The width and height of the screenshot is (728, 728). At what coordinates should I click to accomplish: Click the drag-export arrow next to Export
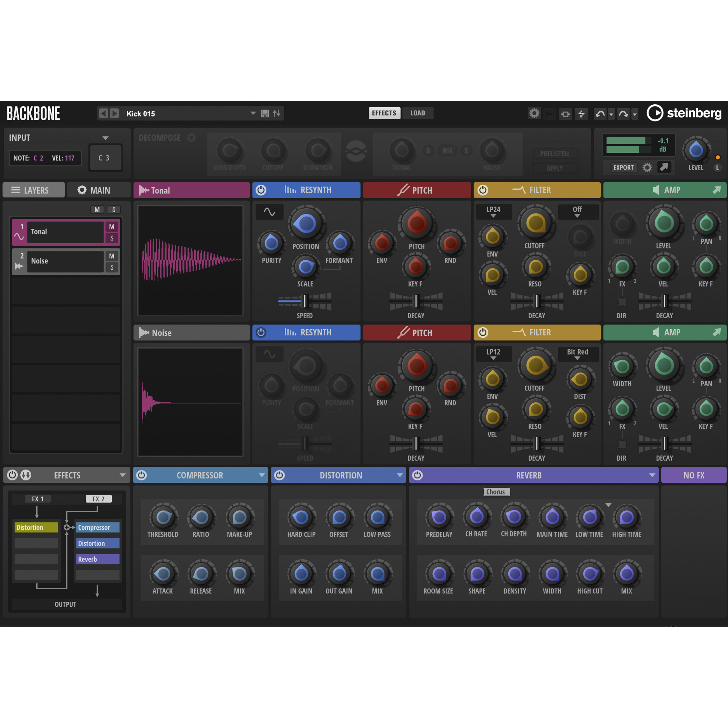[x=664, y=167]
